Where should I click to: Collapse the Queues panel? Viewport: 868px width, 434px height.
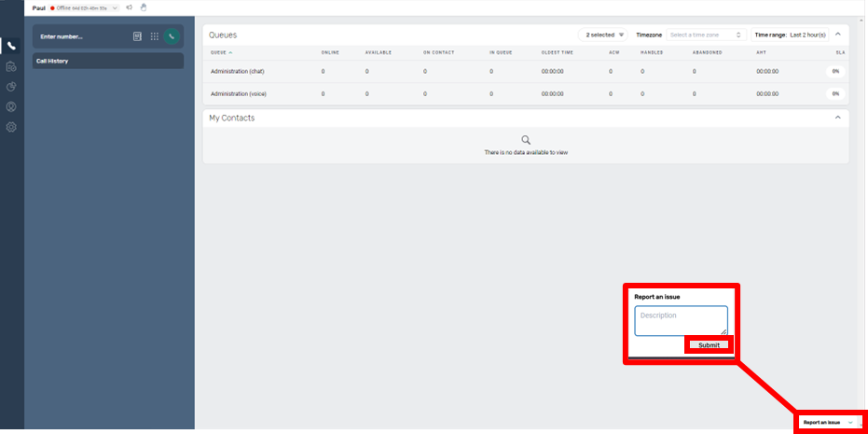[837, 35]
